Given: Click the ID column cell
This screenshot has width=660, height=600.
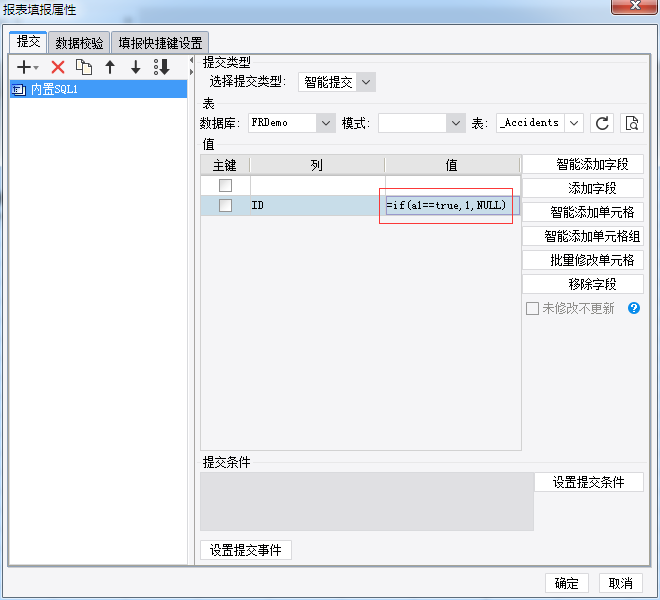Looking at the screenshot, I should 318,205.
